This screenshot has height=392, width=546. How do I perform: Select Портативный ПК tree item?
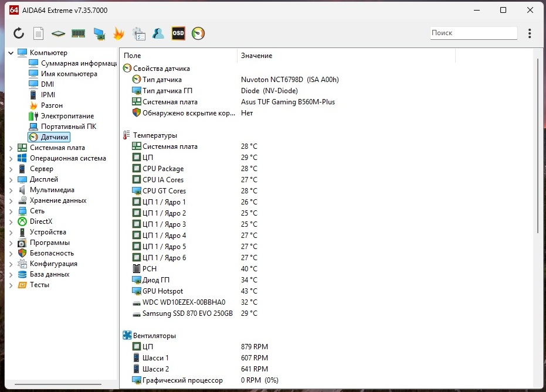click(63, 126)
